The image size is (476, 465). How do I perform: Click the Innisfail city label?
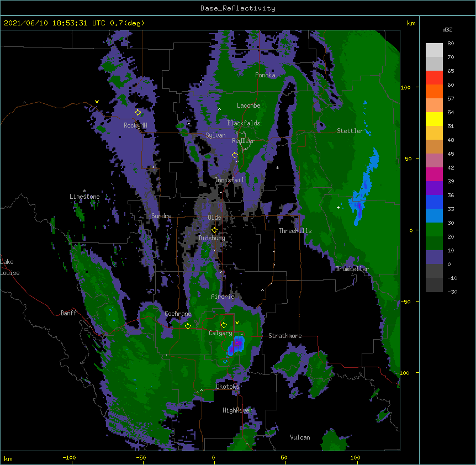coord(229,180)
